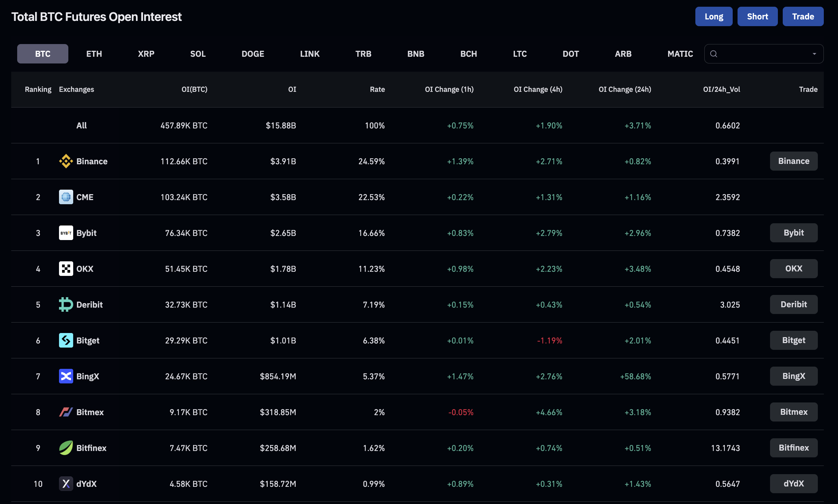Click the dYdX logo icon
Viewport: 838px width, 504px height.
[66, 484]
